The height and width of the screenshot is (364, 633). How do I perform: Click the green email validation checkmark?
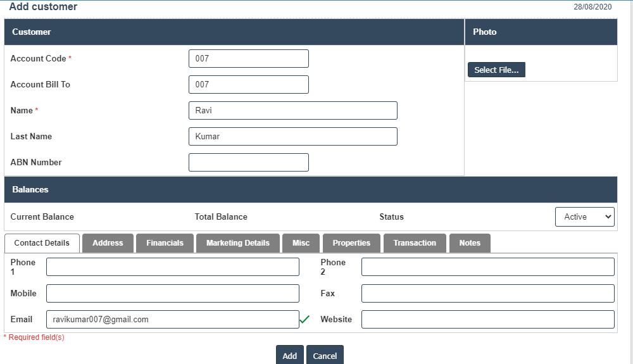tap(304, 320)
